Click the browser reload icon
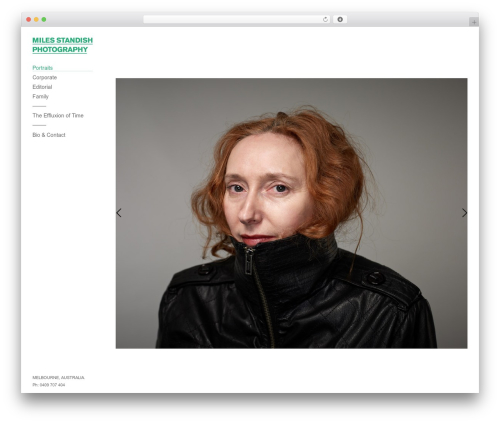 coord(325,19)
